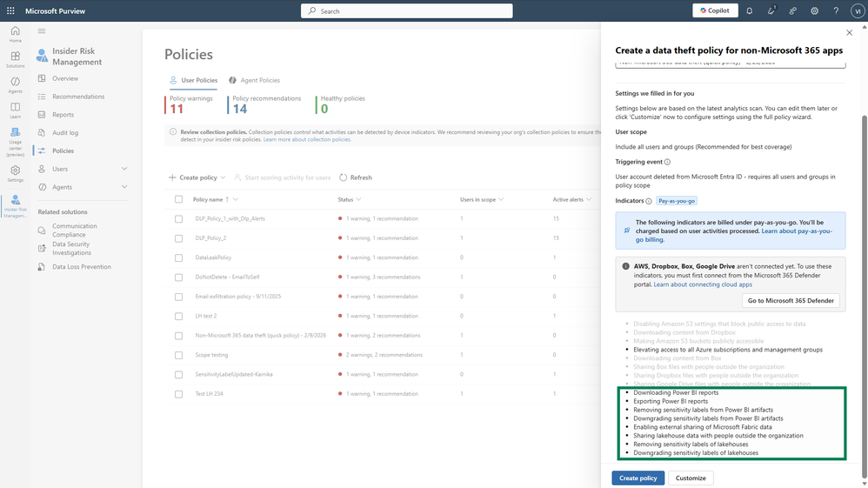
Task: Select Policies in sidebar
Action: click(63, 150)
